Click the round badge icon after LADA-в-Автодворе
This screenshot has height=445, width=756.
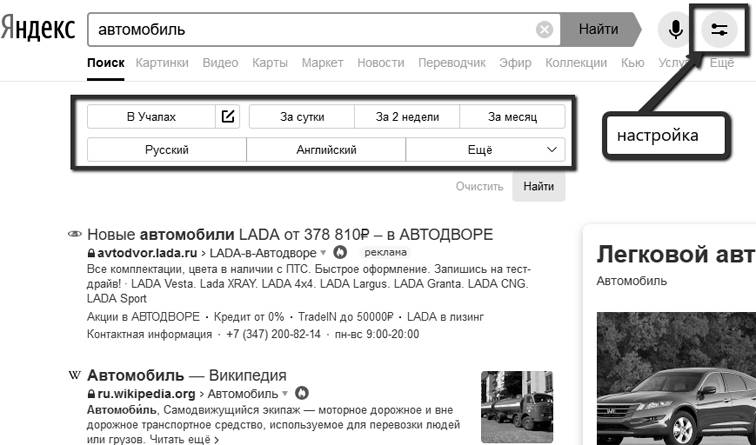[x=340, y=253]
